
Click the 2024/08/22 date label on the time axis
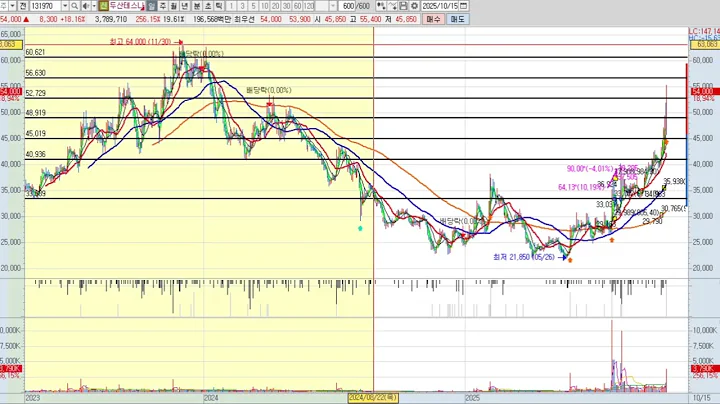point(373,398)
